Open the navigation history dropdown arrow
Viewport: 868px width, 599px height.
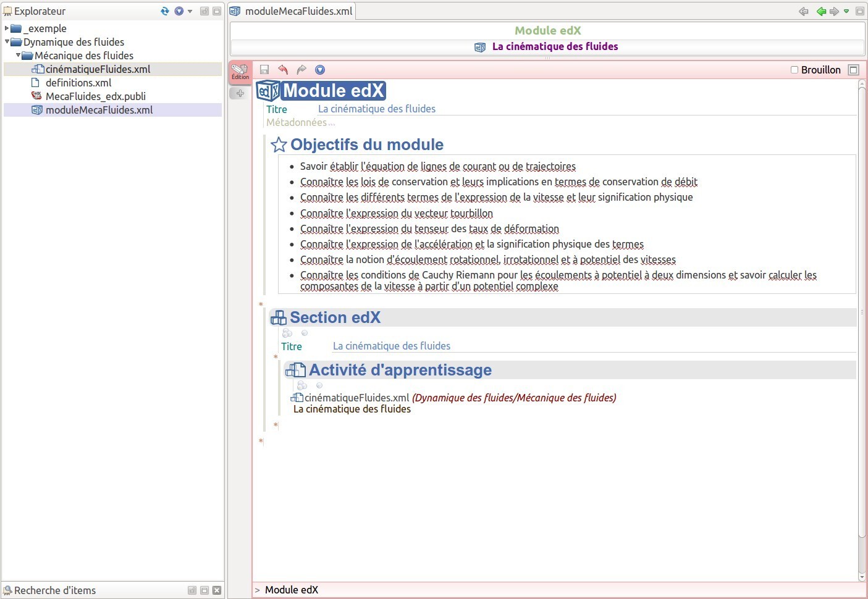[x=846, y=11]
